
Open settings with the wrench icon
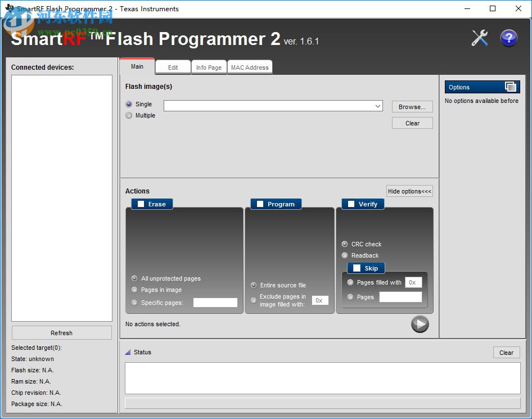[479, 37]
